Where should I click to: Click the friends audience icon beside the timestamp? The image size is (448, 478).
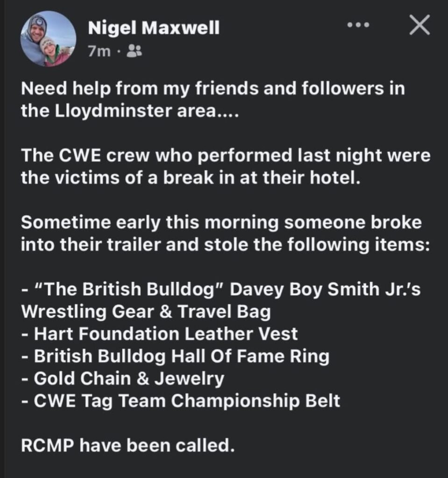135,51
